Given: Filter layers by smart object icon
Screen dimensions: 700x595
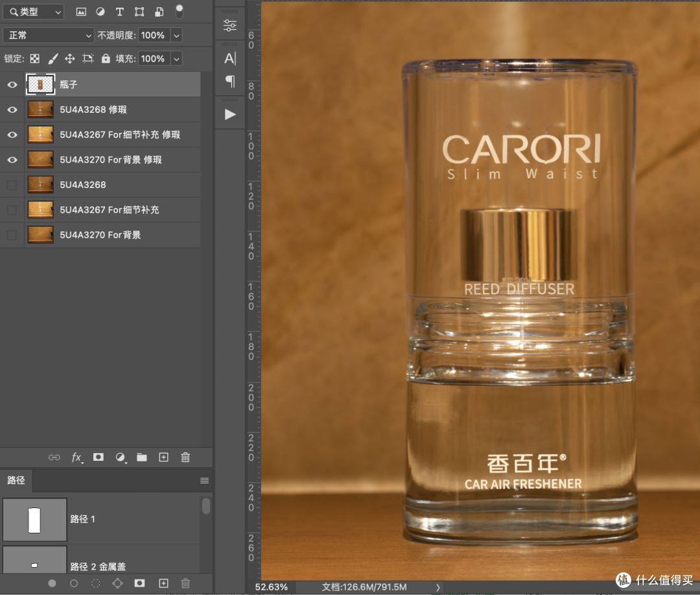Looking at the screenshot, I should [159, 12].
